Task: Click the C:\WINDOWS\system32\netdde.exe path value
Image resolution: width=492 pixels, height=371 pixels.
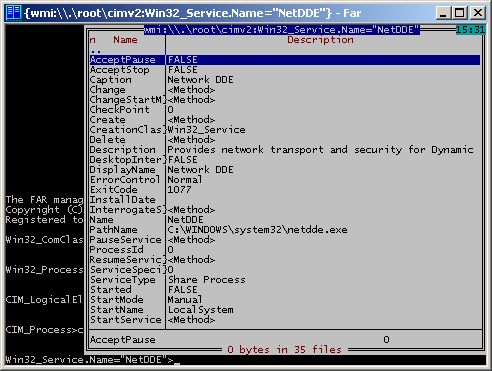Action: click(x=257, y=230)
